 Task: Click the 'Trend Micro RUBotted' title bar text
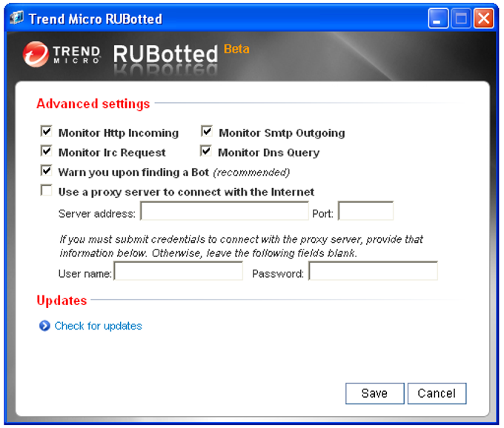[96, 19]
